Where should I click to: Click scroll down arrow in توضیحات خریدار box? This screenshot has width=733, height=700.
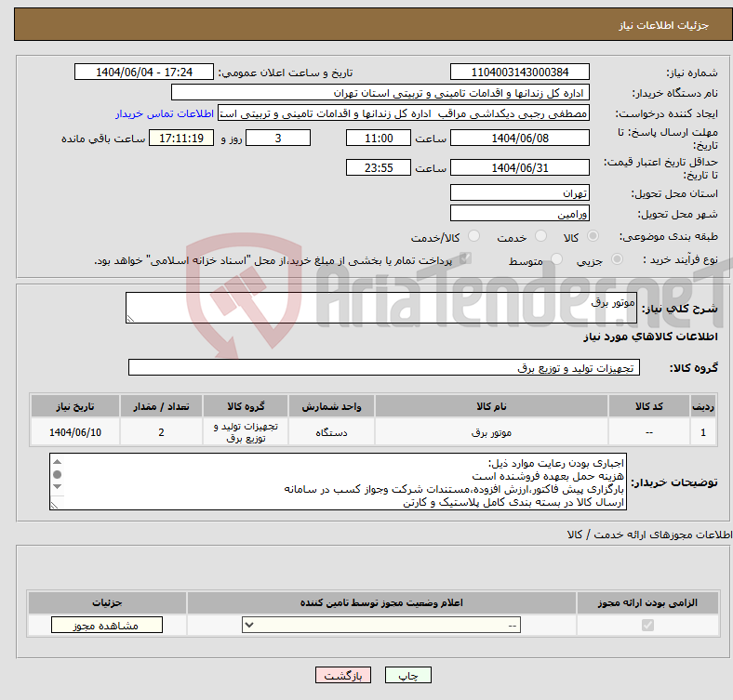58,502
